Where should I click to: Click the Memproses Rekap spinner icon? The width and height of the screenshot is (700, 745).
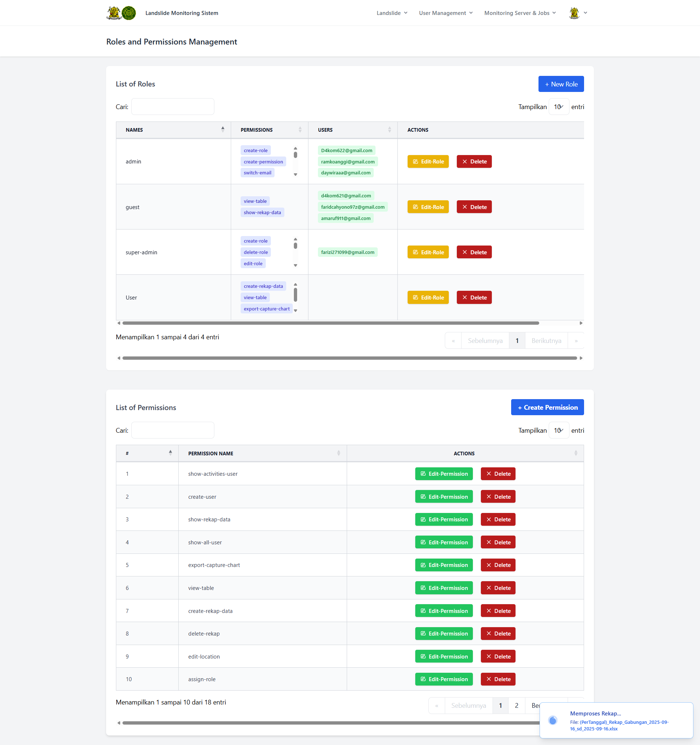pyautogui.click(x=552, y=720)
